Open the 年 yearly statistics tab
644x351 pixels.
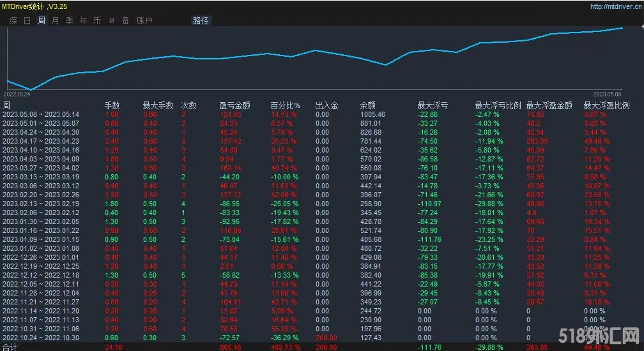tap(84, 20)
